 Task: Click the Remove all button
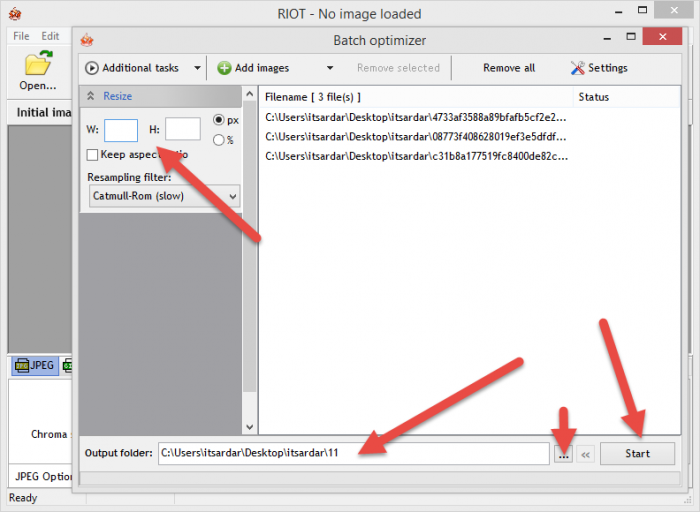click(x=509, y=68)
